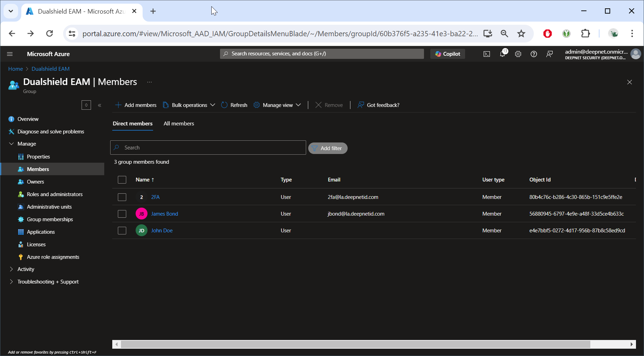The image size is (644, 356).
Task: Open the John Doe user link
Action: [x=162, y=231]
